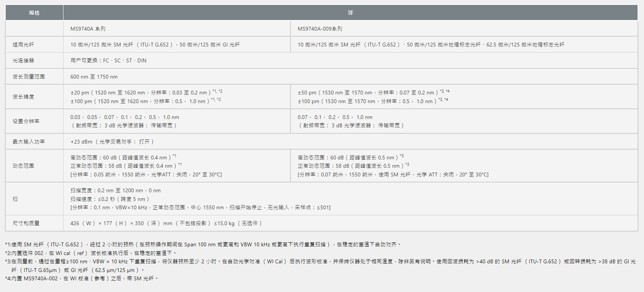Click the 波长精度 row label

click(23, 97)
